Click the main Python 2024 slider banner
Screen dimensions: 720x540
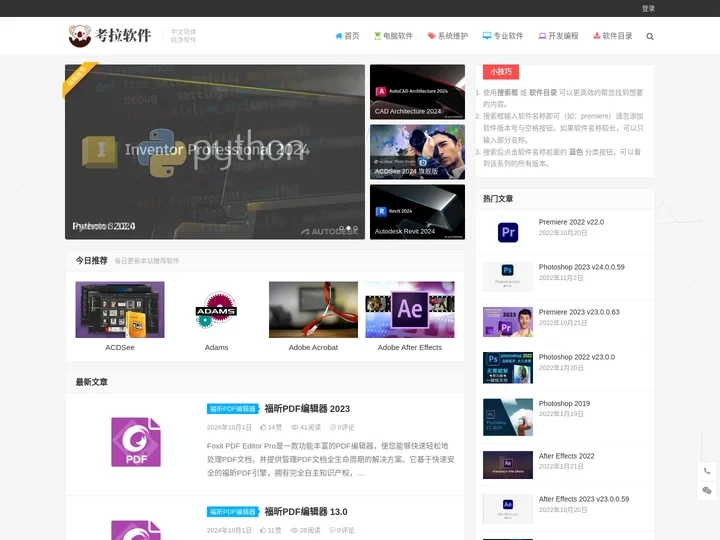(215, 152)
